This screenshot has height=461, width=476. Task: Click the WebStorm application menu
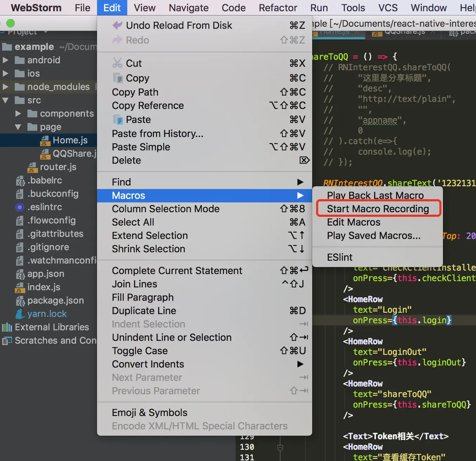[36, 8]
